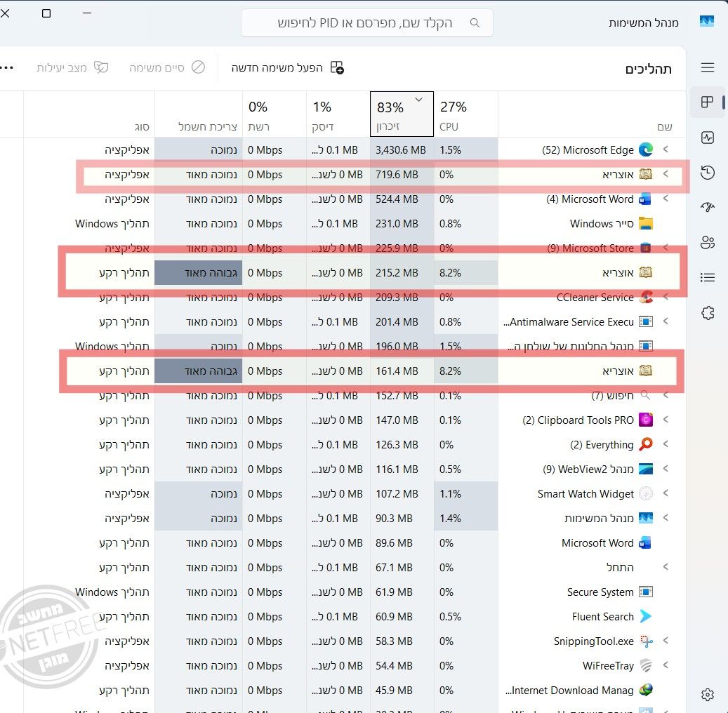Expand the Microsoft Store (9) process group
This screenshot has width=728, height=713.
[666, 248]
